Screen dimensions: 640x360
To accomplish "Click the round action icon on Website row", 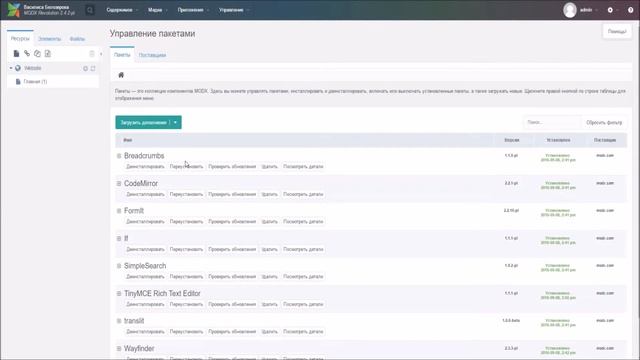I will [86, 69].
